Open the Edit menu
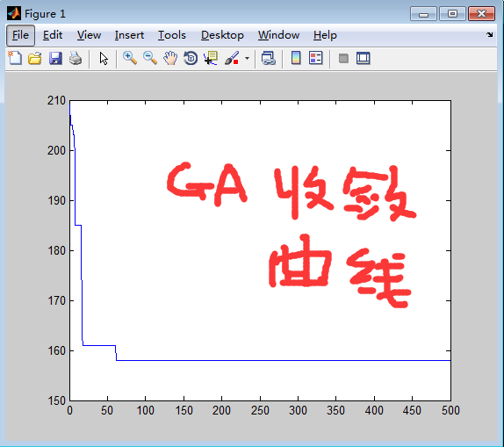This screenshot has height=447, width=504. (53, 35)
